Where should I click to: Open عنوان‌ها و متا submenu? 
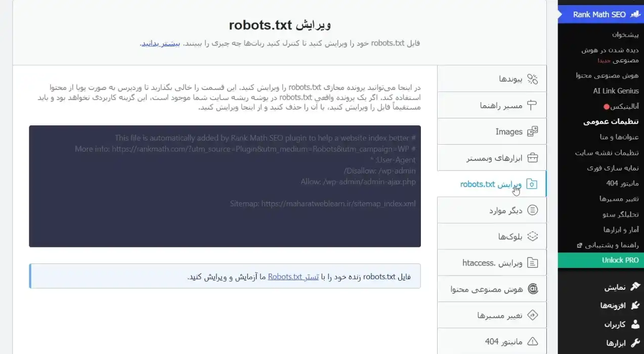click(619, 137)
